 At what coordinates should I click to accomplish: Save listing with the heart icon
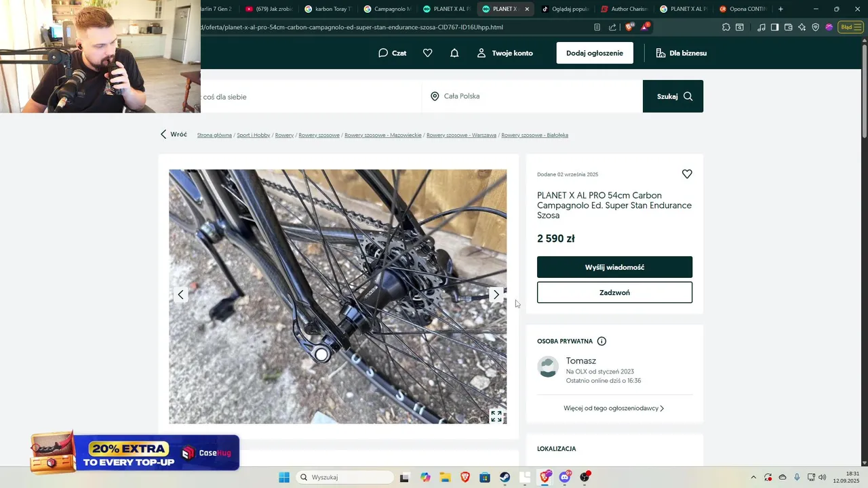pyautogui.click(x=687, y=174)
